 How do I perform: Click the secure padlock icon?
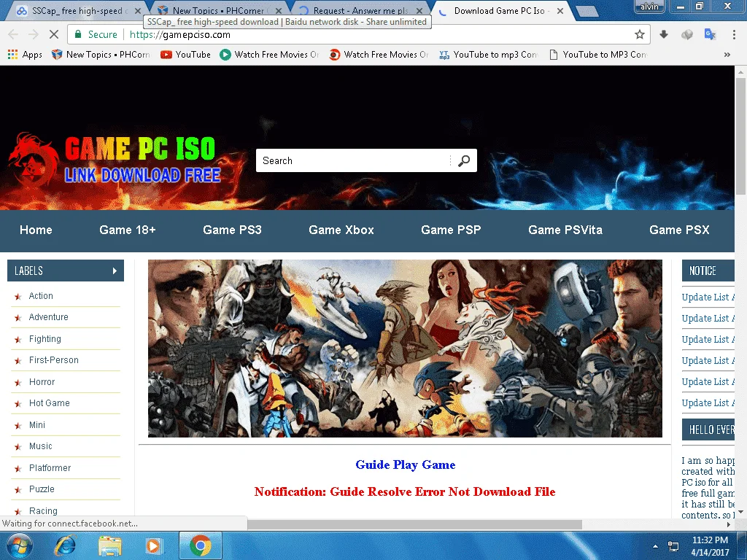tap(78, 34)
